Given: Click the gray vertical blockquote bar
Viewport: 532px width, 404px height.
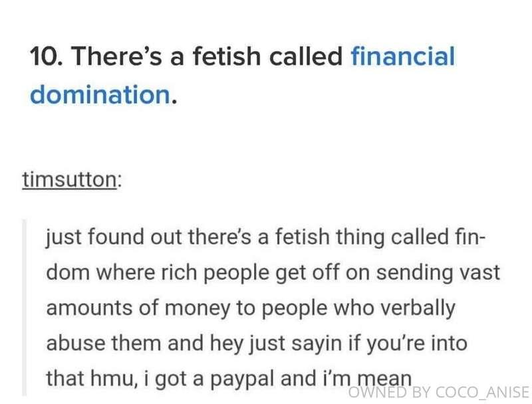Looking at the screenshot, I should (25, 308).
